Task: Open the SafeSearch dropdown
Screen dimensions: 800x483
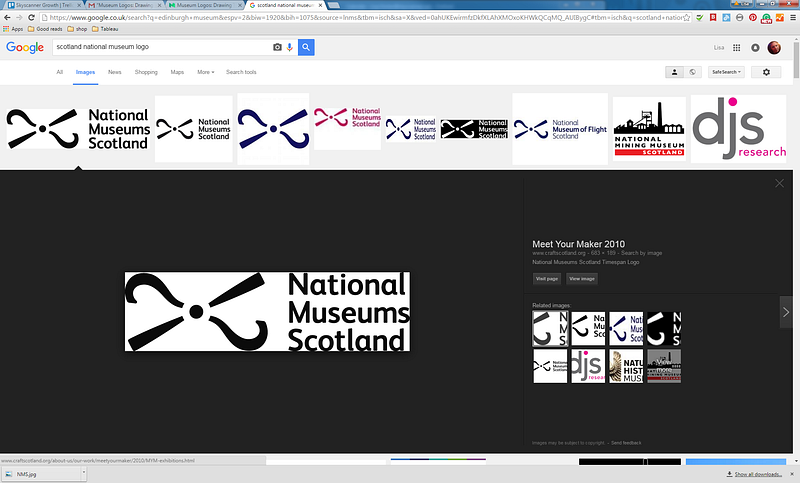Action: (x=726, y=72)
